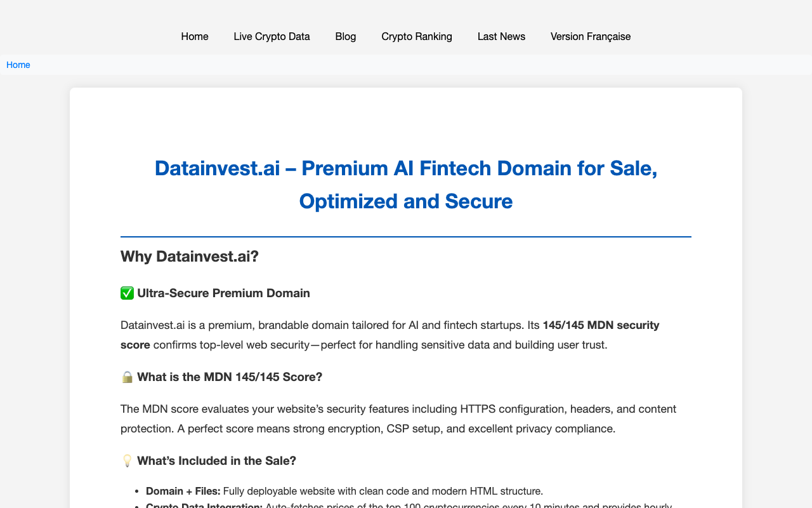The image size is (812, 508).
Task: Open the Home navigation menu item
Action: click(194, 36)
